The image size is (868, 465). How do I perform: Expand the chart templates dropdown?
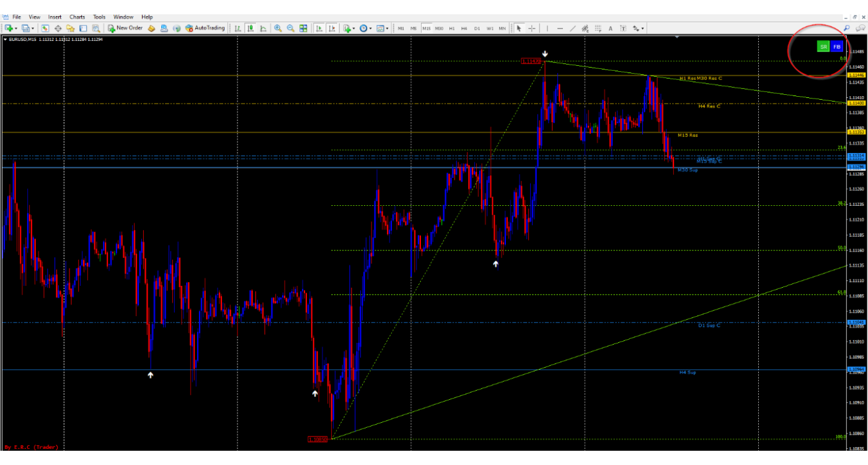(387, 28)
